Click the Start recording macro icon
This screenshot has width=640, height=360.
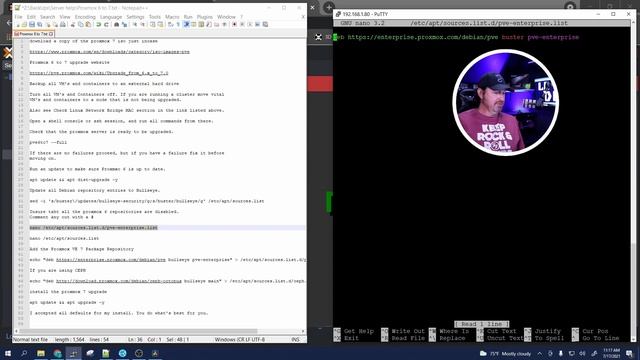coord(234,24)
